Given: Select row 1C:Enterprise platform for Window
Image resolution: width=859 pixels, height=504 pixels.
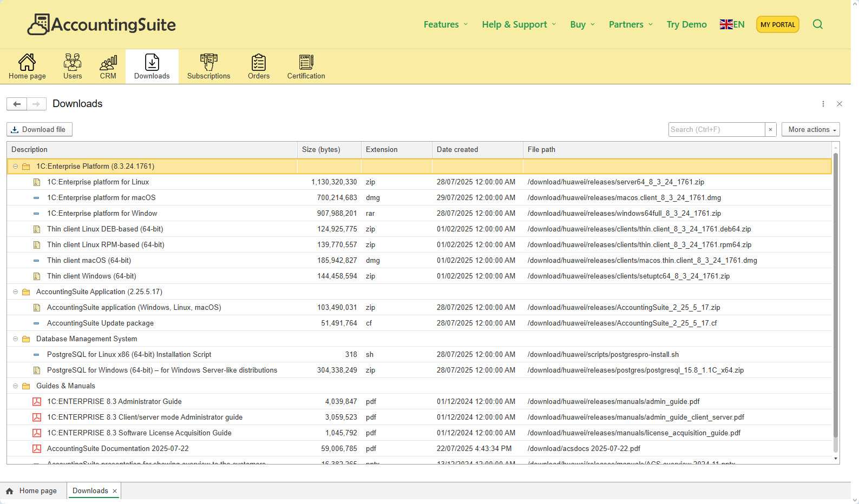Looking at the screenshot, I should click(x=419, y=214).
